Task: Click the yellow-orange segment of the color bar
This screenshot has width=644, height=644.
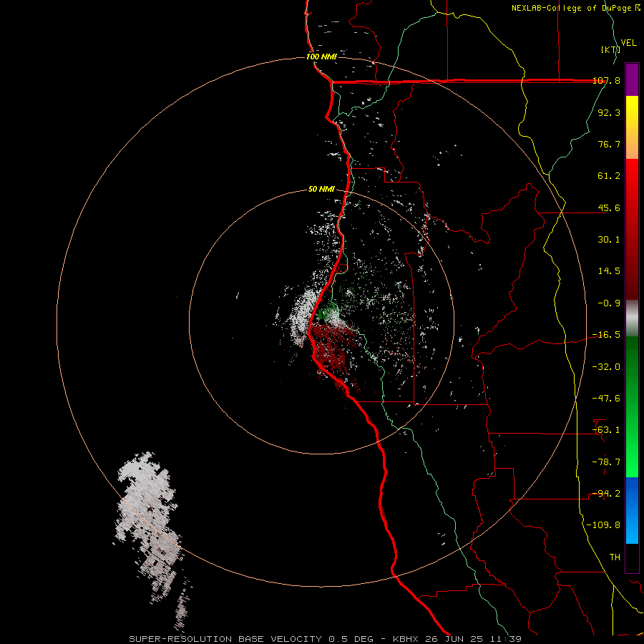Action: 632,127
